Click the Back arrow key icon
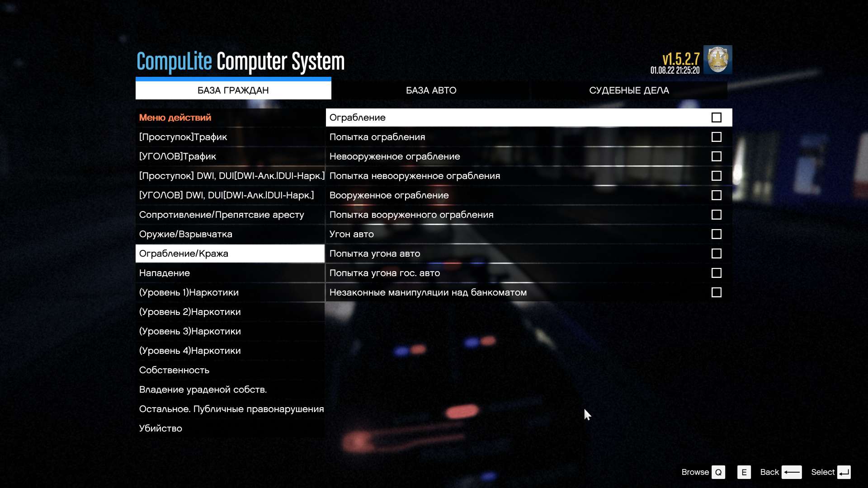Image resolution: width=868 pixels, height=488 pixels. coord(791,472)
